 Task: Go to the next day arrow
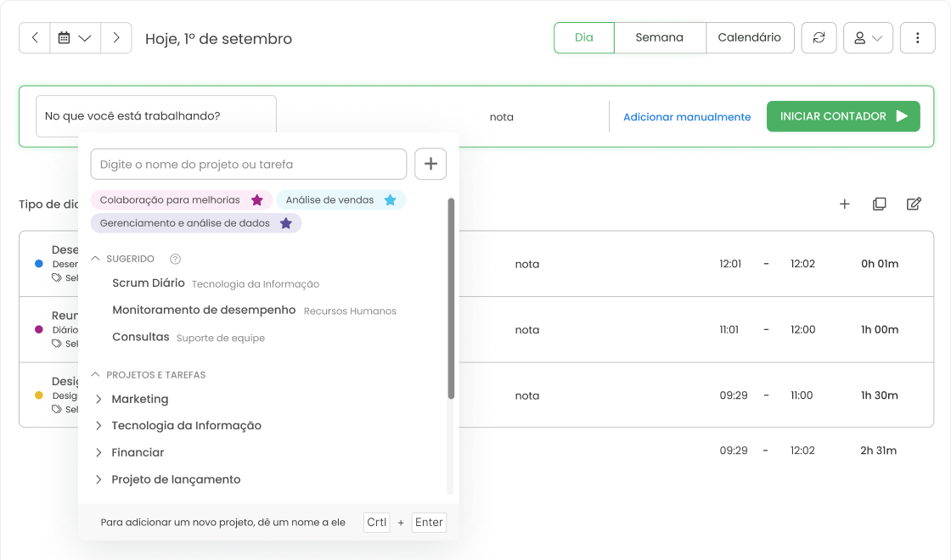click(116, 38)
